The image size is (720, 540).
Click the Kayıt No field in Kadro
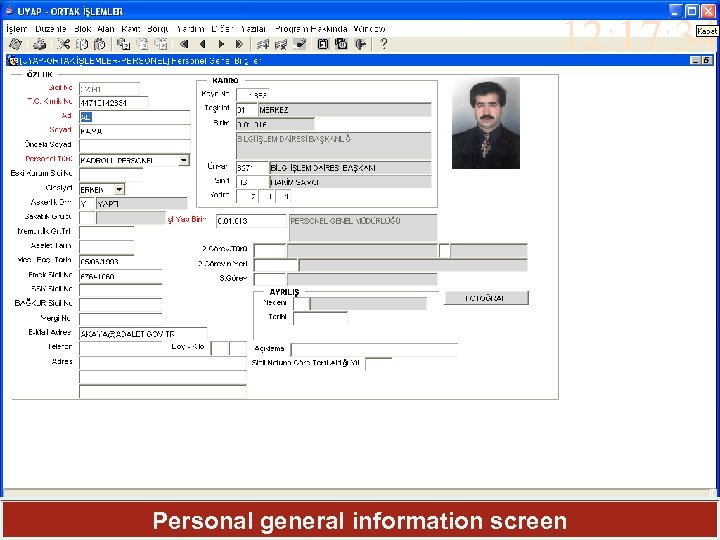[252, 95]
